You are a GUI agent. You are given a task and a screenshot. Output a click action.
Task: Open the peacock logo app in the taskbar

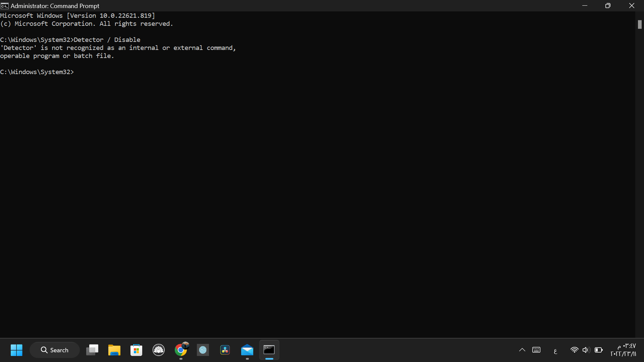[x=159, y=350]
